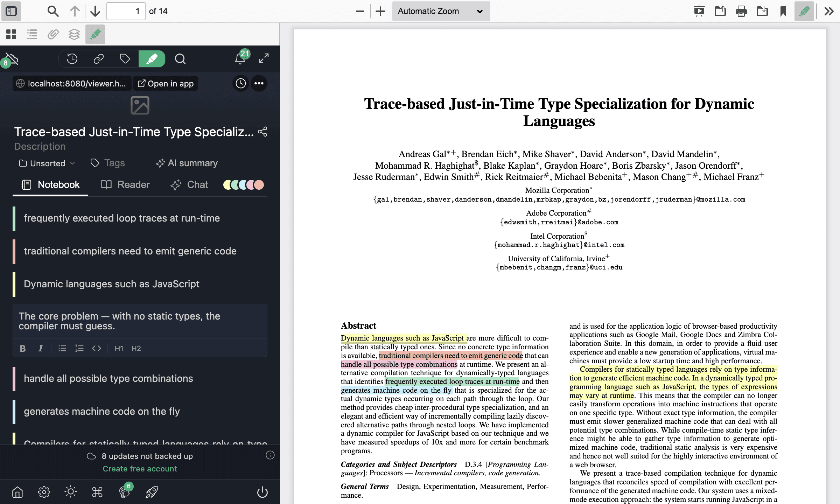Open the tools double-chevron menu

coord(828,11)
